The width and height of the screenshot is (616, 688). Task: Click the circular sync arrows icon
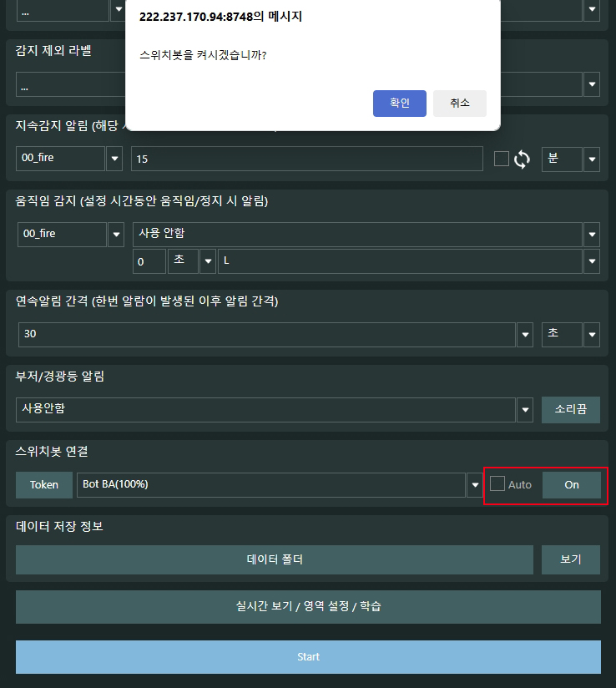click(x=522, y=159)
